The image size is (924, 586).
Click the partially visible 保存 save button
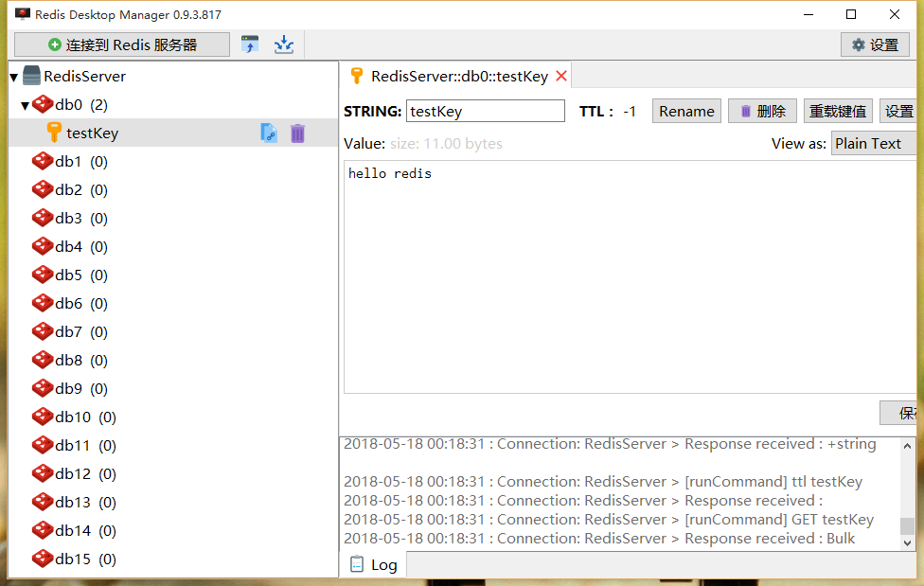898,413
